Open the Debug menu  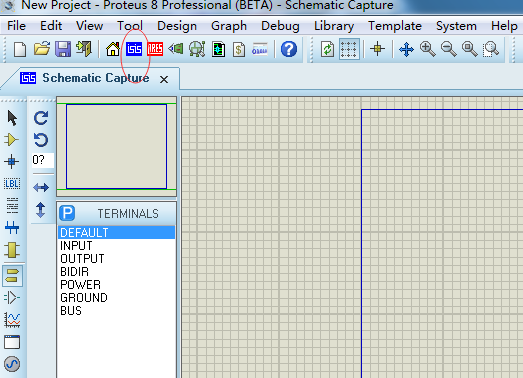[x=280, y=26]
